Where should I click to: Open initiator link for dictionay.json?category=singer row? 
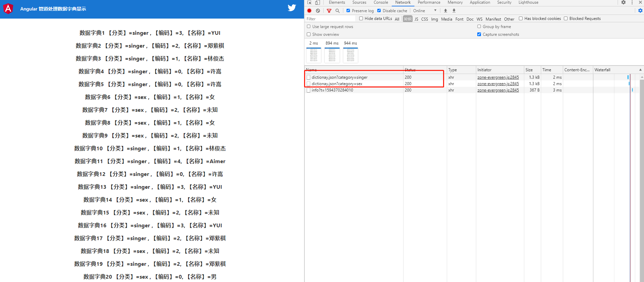coord(498,77)
